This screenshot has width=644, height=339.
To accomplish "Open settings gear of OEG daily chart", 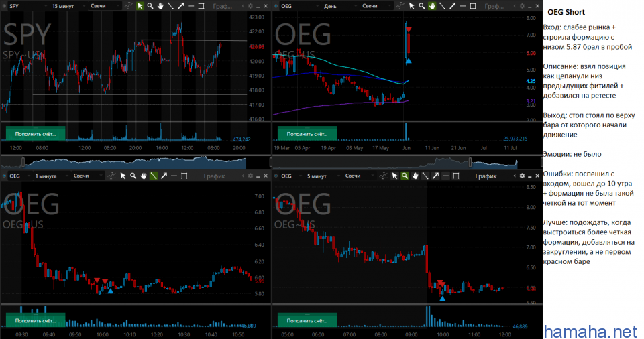I will pos(522,6).
